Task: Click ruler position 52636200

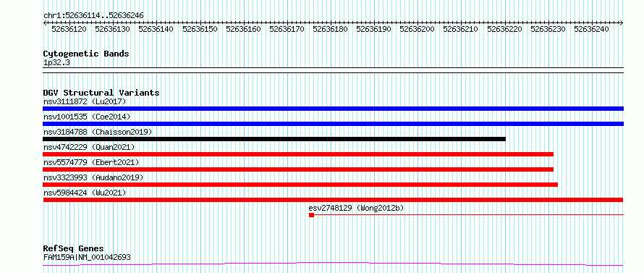Action: [418, 29]
